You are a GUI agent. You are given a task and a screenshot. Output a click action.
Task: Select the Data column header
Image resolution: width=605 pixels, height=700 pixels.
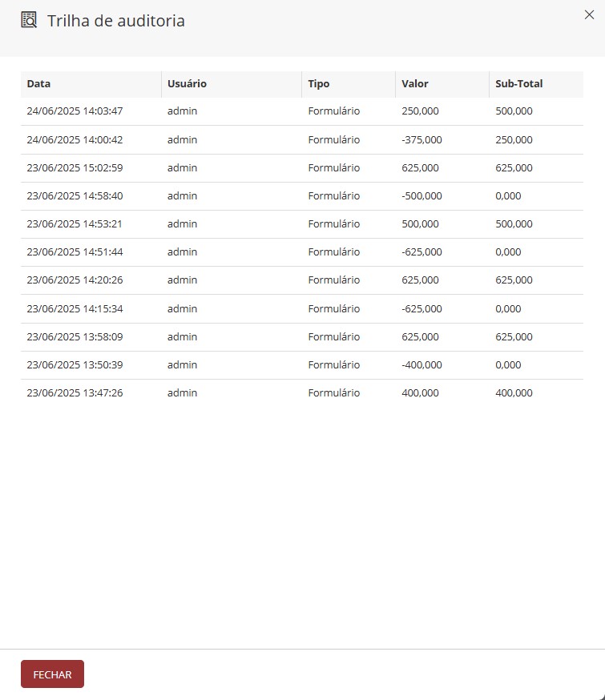click(91, 84)
